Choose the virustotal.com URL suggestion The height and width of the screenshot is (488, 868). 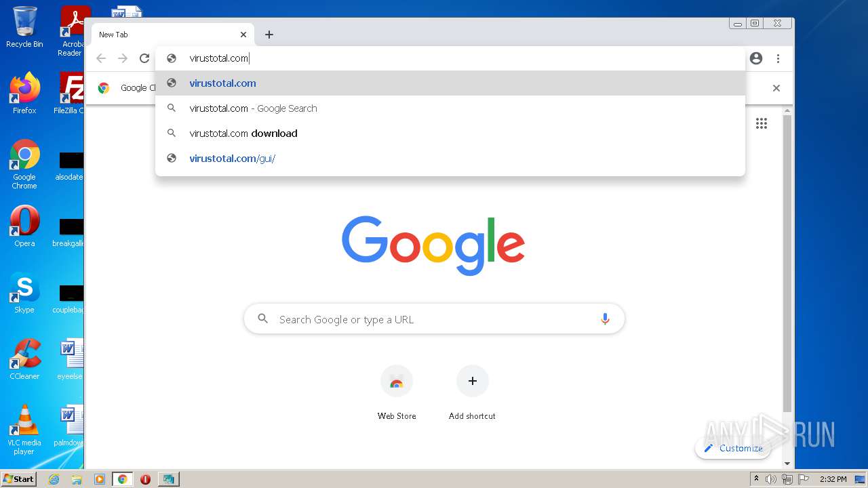click(450, 83)
